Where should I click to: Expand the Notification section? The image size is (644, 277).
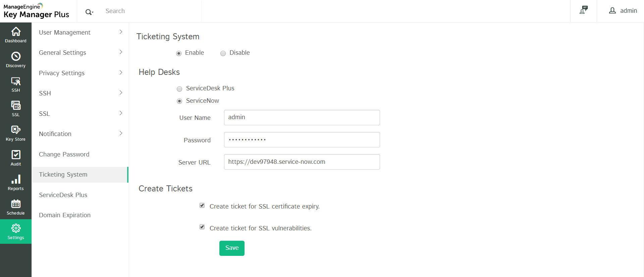[x=80, y=134]
